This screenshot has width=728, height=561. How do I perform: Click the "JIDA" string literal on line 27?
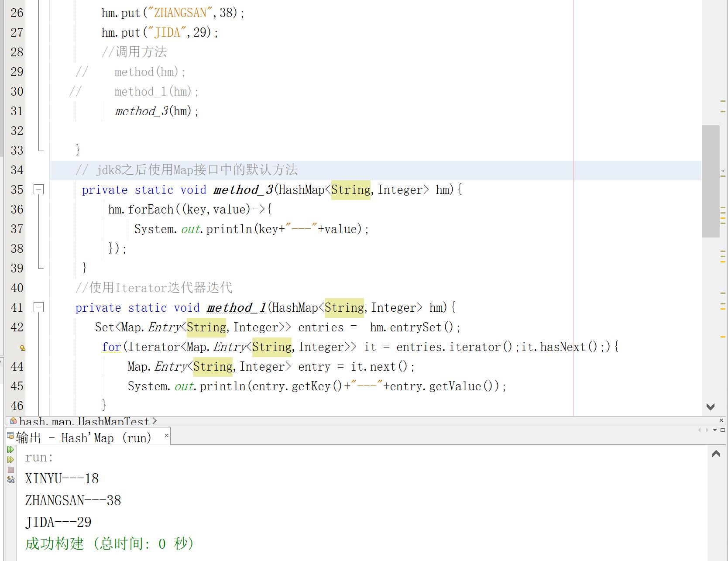coord(167,32)
